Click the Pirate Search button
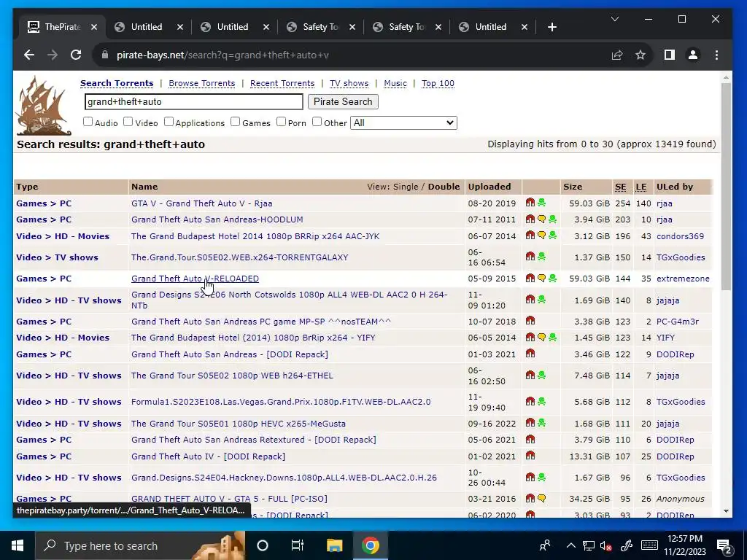Viewport: 747px width, 560px height. (x=343, y=101)
